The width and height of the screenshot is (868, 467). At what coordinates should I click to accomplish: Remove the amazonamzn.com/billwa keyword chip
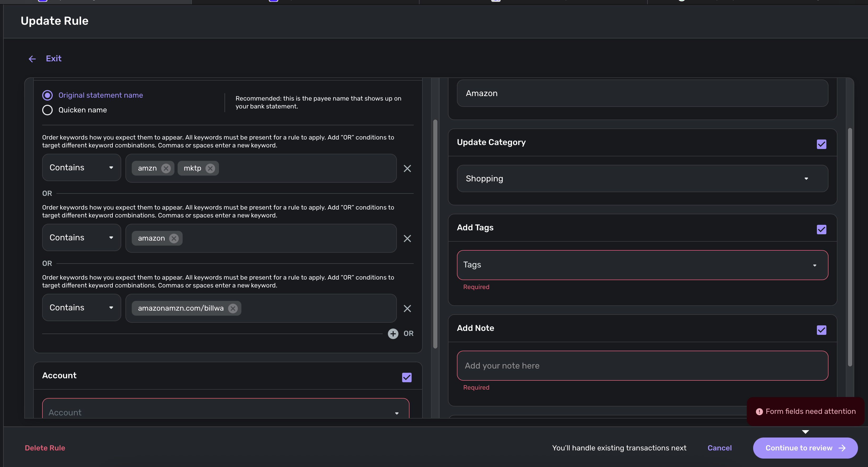point(232,309)
